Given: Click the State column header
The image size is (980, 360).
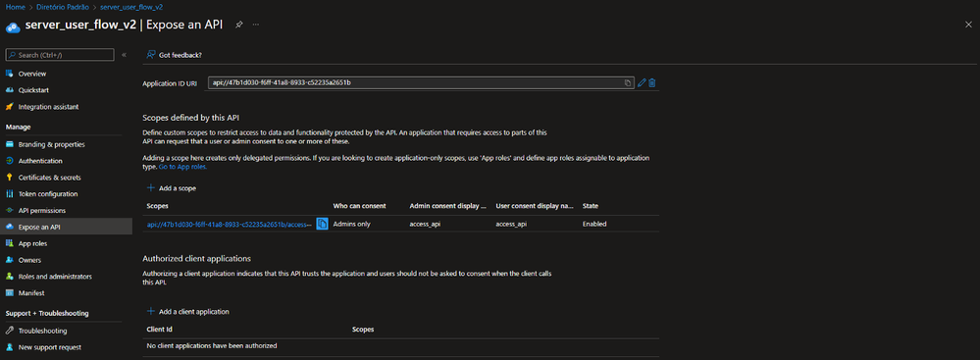Looking at the screenshot, I should pyautogui.click(x=590, y=206).
